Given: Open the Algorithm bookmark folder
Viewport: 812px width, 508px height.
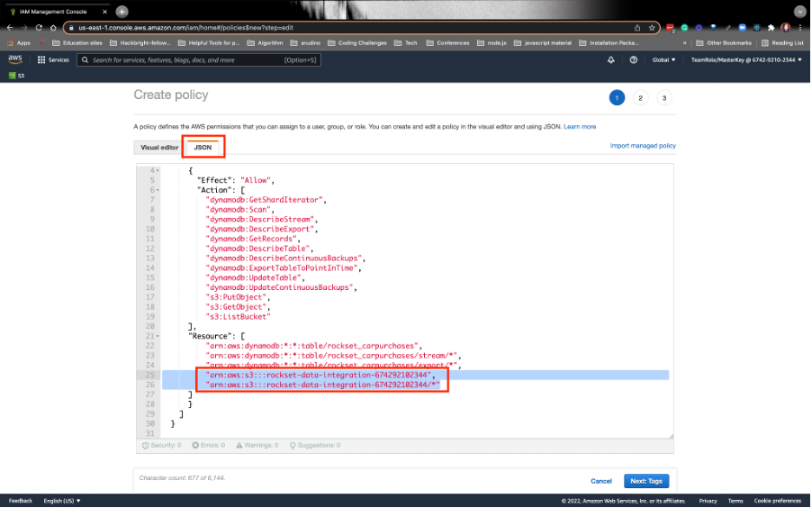Looking at the screenshot, I should (x=266, y=43).
